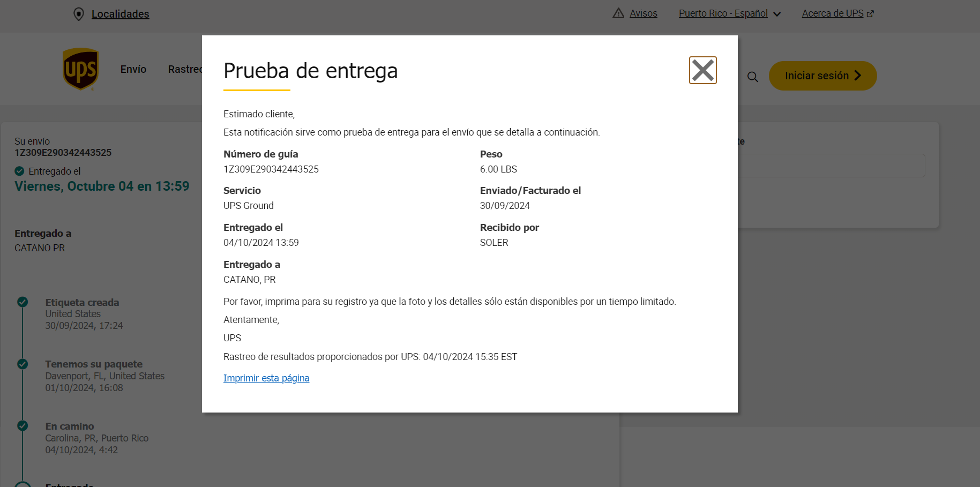This screenshot has width=980, height=487.
Task: Open the Localidades link
Action: click(x=121, y=14)
